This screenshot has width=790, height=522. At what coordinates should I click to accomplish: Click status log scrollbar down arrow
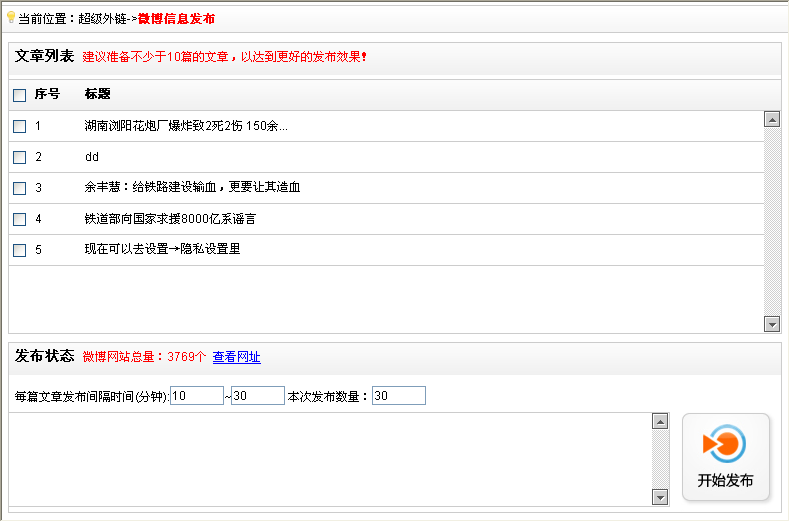pyautogui.click(x=660, y=497)
